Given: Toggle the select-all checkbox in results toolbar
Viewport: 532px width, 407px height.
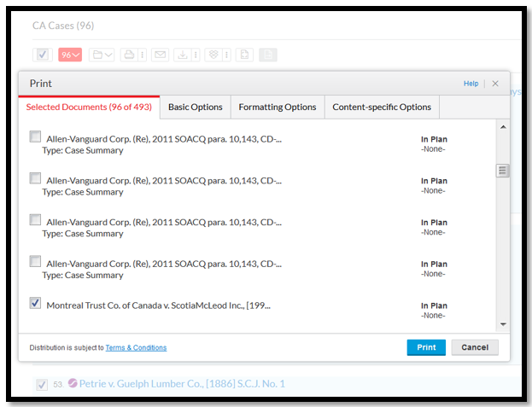Looking at the screenshot, I should tap(43, 55).
